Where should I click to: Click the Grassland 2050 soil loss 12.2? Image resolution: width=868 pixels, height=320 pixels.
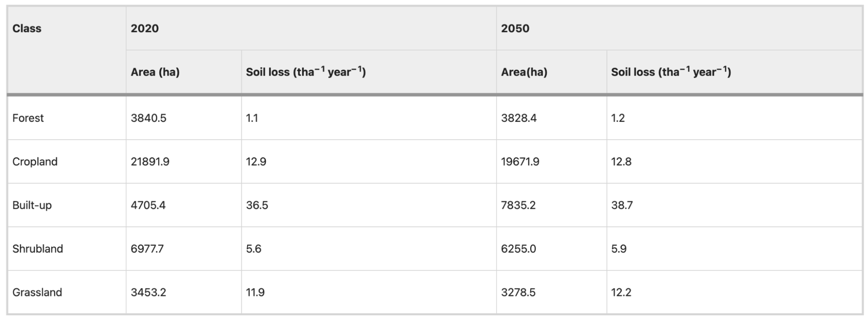click(621, 292)
